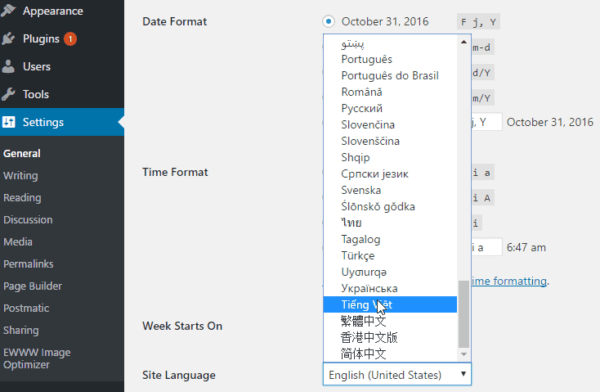Select highlighted Tiếng Việt language option
The width and height of the screenshot is (600, 392).
point(390,305)
